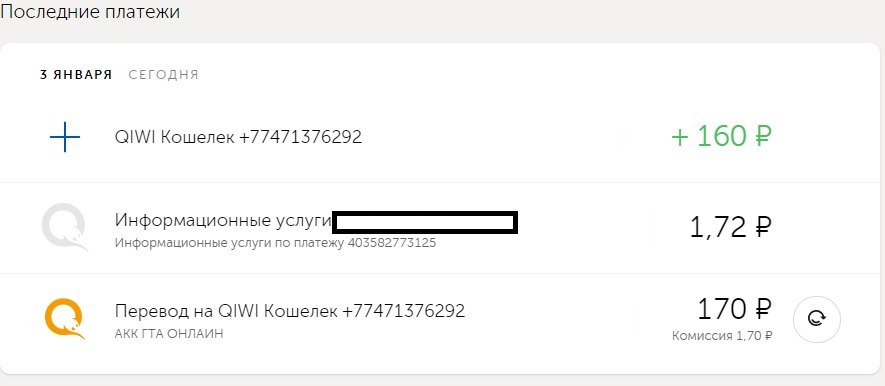Click the Последние платежи heading
This screenshot has height=386, width=885.
90,12
